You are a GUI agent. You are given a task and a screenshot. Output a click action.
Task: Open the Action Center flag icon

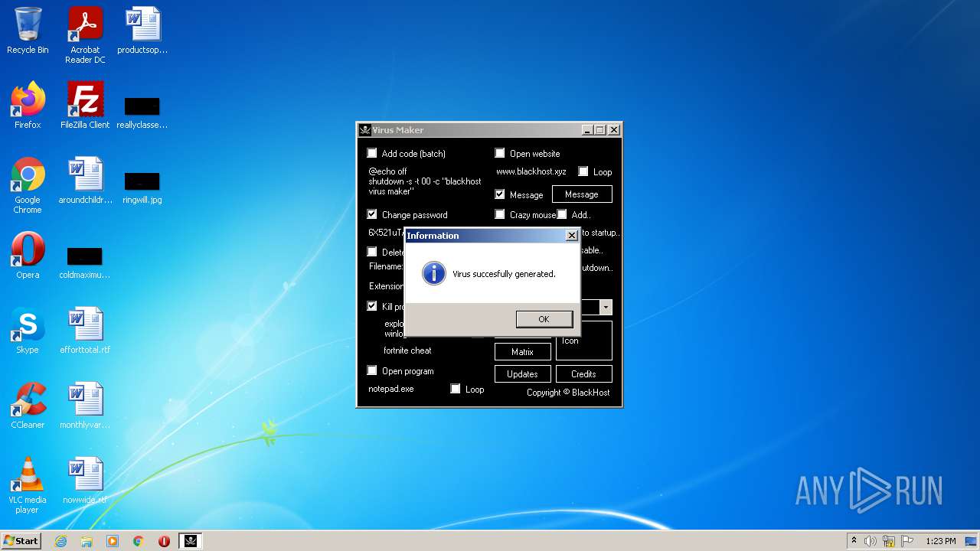pyautogui.click(x=907, y=541)
